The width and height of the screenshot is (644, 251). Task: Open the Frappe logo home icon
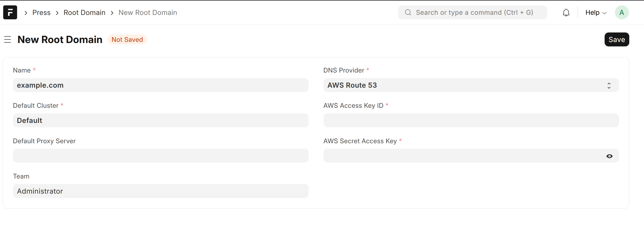[x=10, y=12]
